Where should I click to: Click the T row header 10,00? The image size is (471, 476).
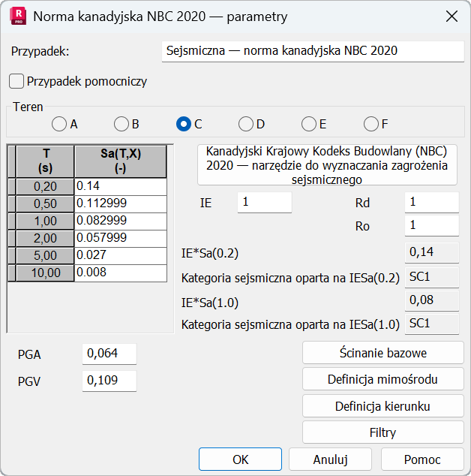coord(45,273)
